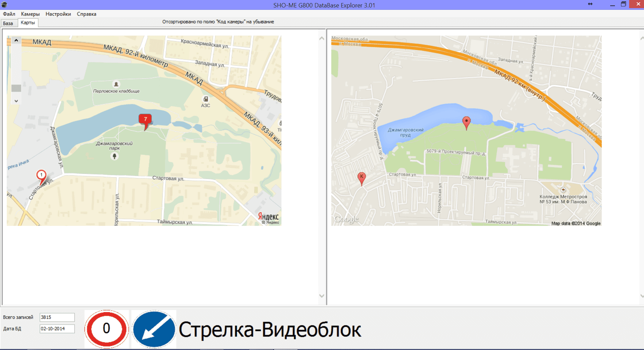Click left pane scrollbar up arrow
This screenshot has width=644, height=350.
pos(321,39)
